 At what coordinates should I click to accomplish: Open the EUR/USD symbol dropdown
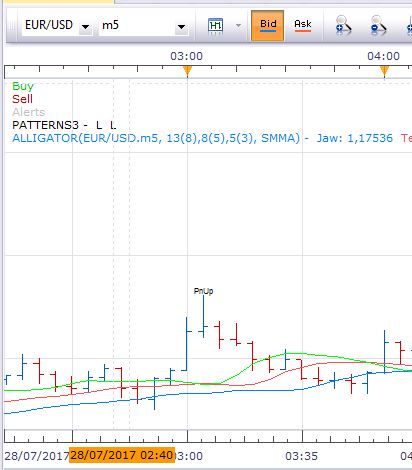point(86,27)
